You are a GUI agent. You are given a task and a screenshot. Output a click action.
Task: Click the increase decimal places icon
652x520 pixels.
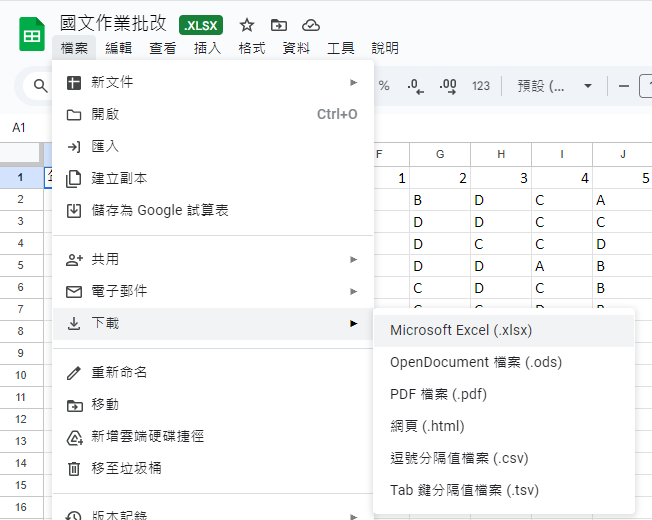tap(448, 86)
